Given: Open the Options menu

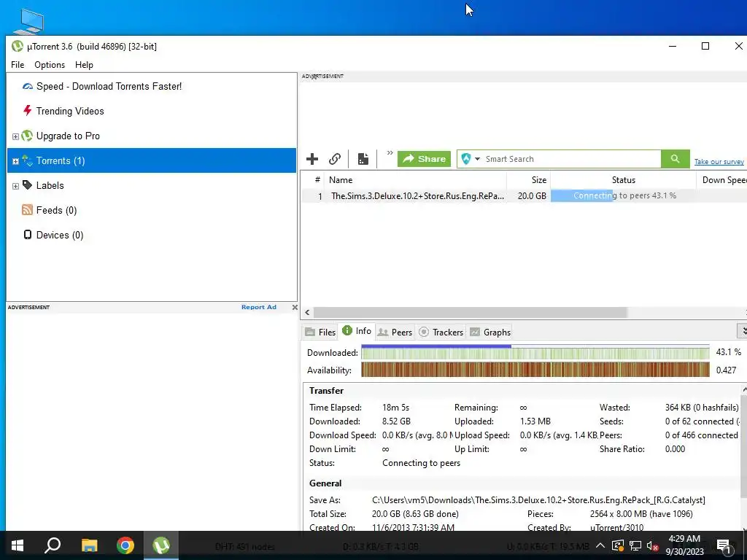Looking at the screenshot, I should pyautogui.click(x=50, y=65).
